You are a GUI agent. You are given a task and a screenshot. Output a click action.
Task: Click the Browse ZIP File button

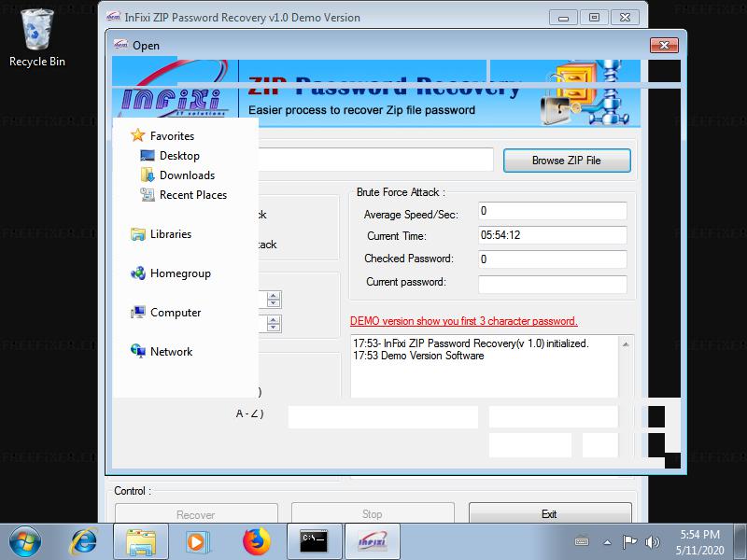[x=567, y=161]
